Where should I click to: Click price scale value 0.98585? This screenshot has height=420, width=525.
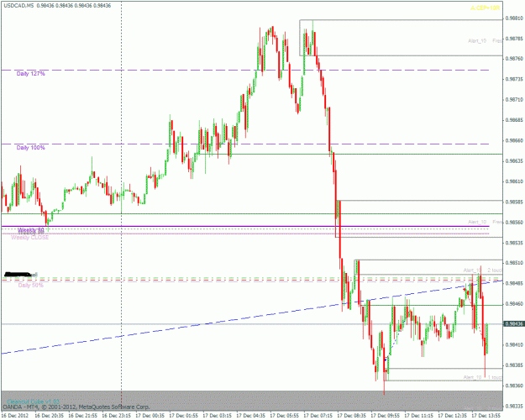click(x=514, y=202)
